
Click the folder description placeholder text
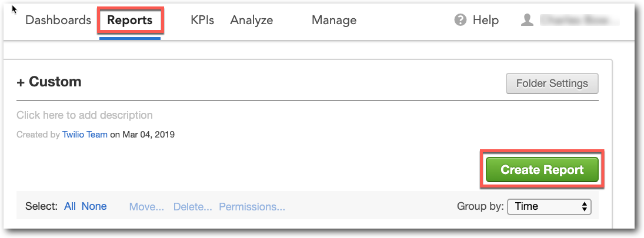coord(85,115)
